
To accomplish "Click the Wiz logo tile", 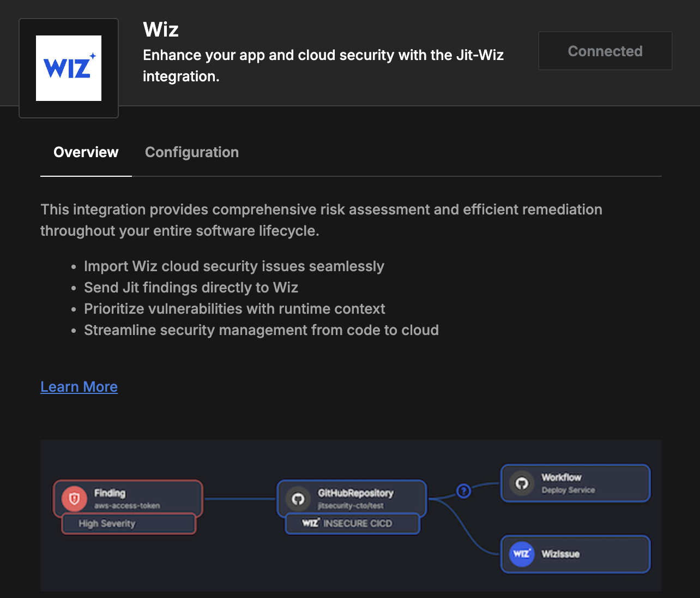I will pos(69,68).
